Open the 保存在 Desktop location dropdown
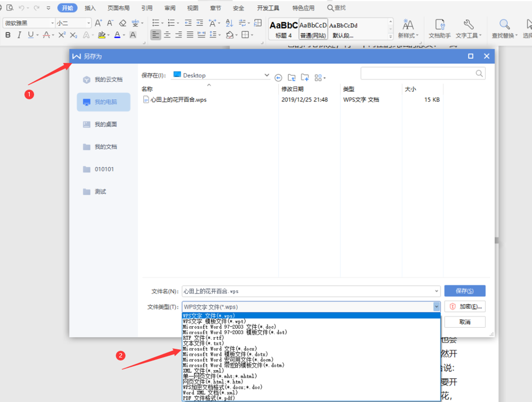532x402 pixels. [x=267, y=75]
